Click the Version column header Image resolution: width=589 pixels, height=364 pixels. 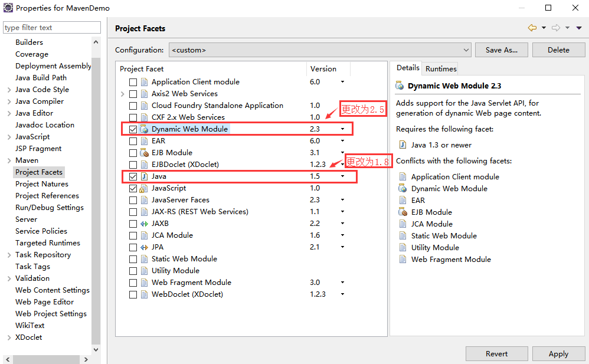328,69
